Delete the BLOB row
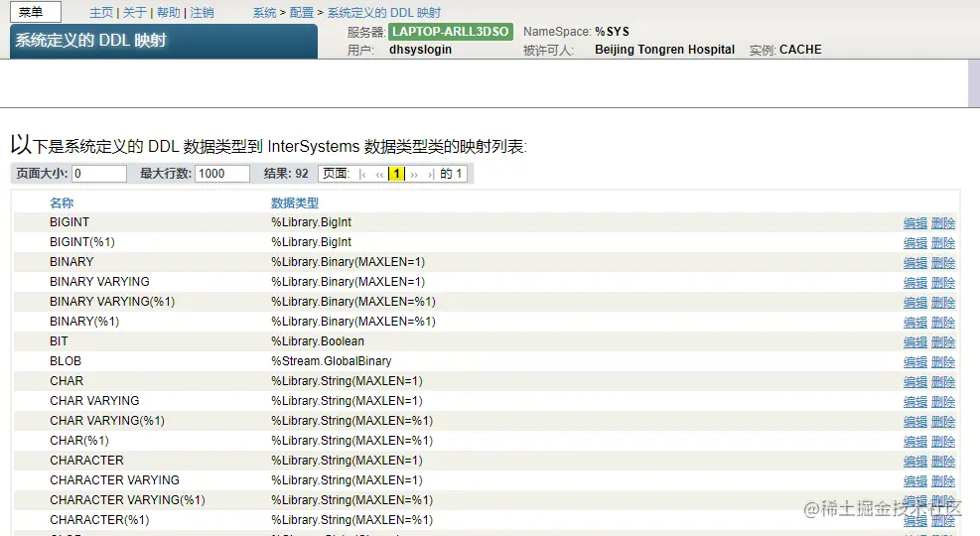The image size is (980, 536). pos(943,362)
